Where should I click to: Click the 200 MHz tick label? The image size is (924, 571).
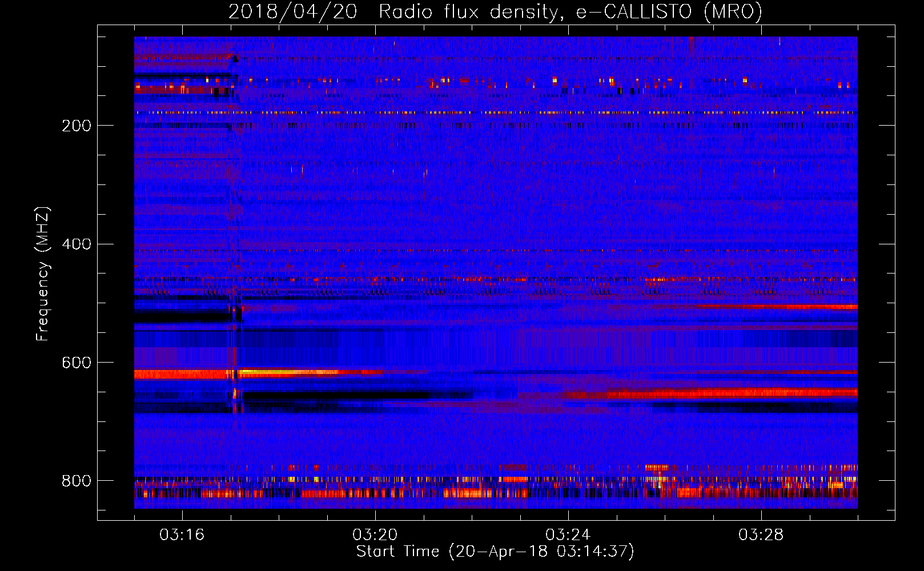coord(77,126)
